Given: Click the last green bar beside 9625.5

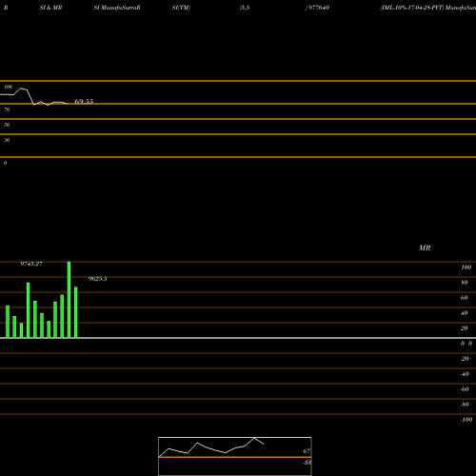Looking at the screenshot, I should tap(76, 312).
